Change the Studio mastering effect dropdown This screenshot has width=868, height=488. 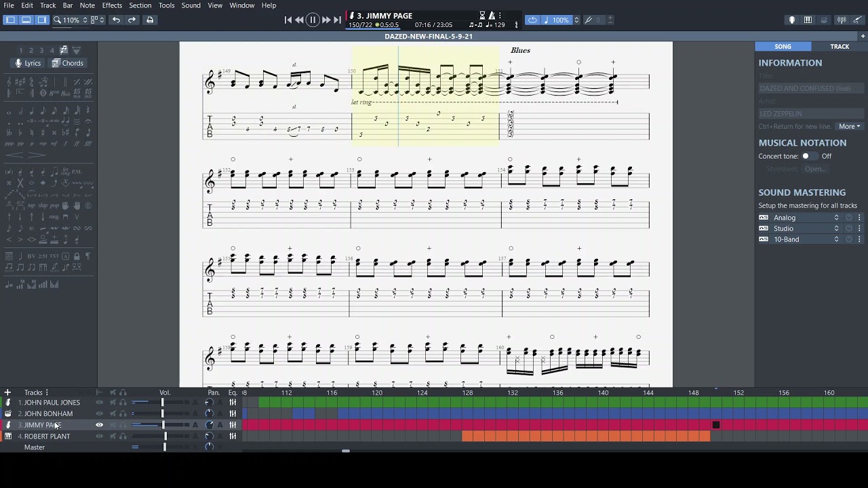pyautogui.click(x=806, y=228)
